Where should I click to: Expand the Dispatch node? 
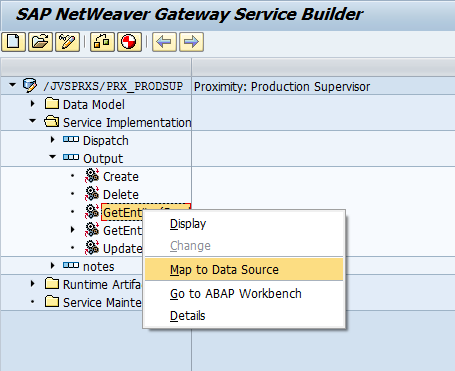[53, 140]
